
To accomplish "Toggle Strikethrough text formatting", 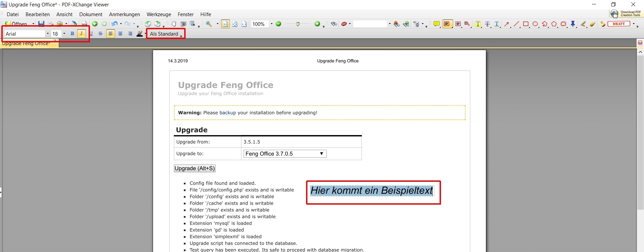I will click(100, 34).
